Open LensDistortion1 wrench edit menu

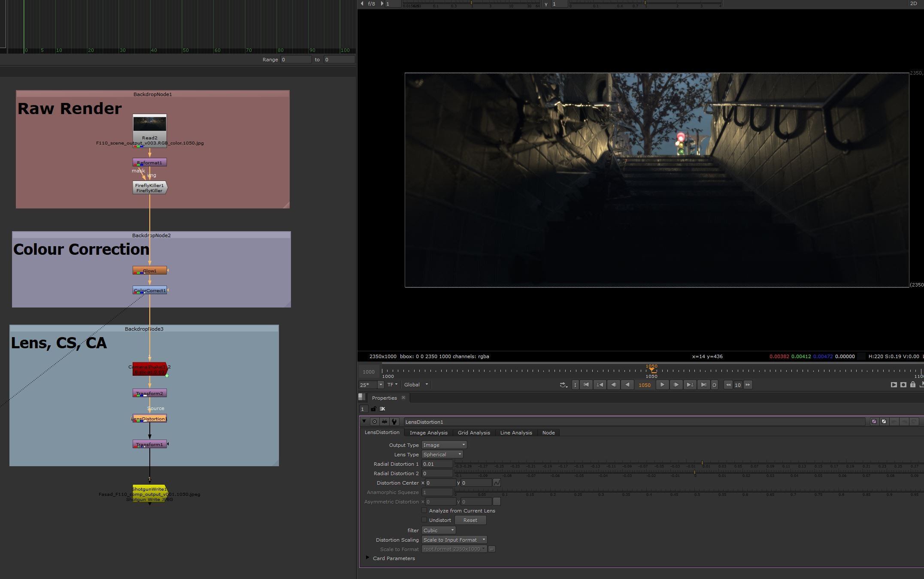[x=394, y=422]
